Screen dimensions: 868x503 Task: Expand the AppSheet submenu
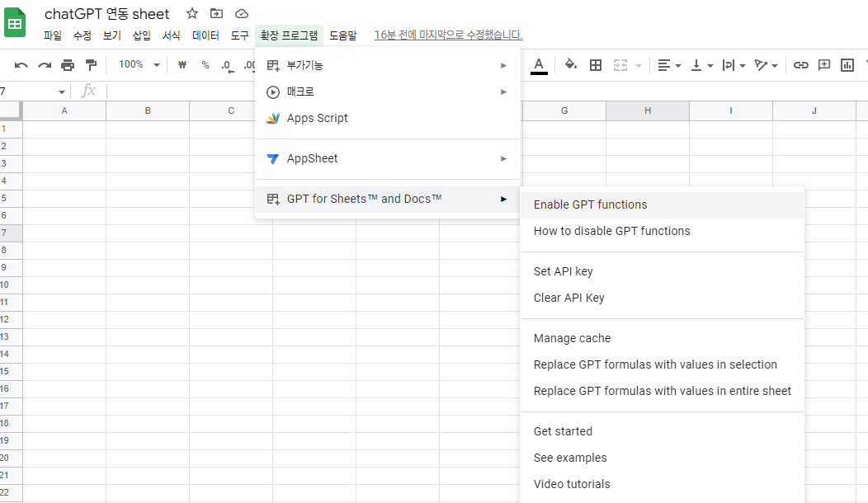pos(388,159)
